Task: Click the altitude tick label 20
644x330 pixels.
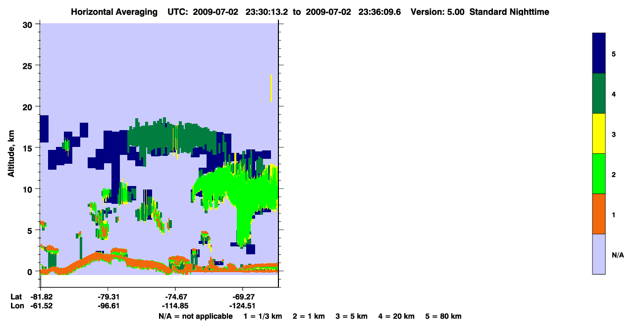Action: 28,106
